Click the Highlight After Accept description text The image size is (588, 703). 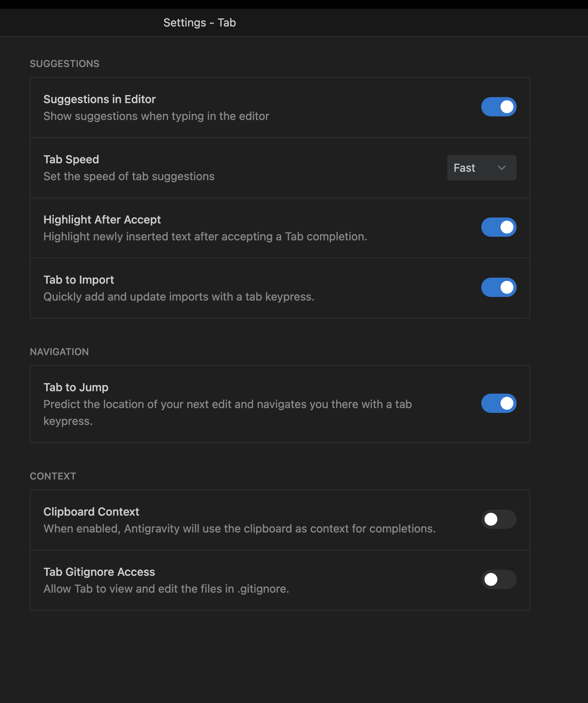click(x=205, y=237)
